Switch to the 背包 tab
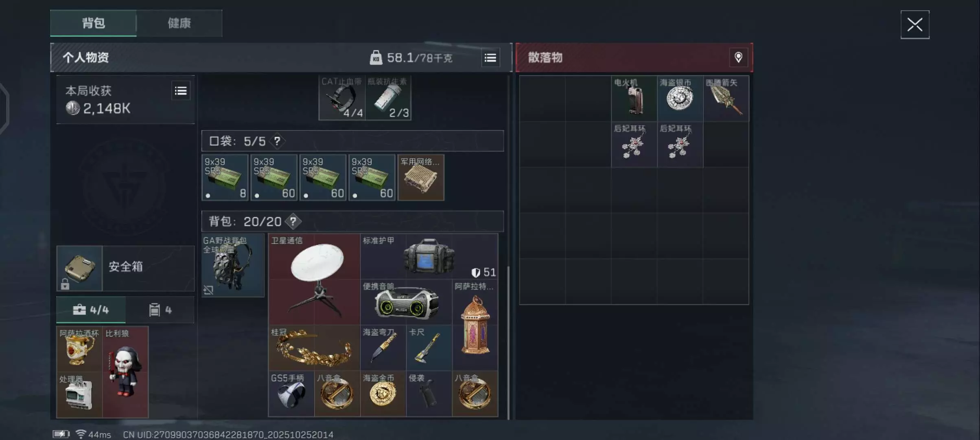Image resolution: width=980 pixels, height=440 pixels. 94,23
